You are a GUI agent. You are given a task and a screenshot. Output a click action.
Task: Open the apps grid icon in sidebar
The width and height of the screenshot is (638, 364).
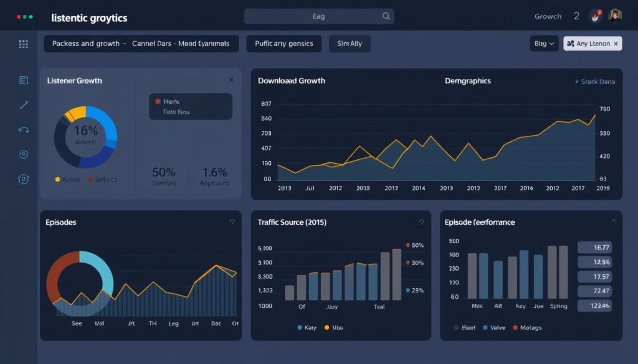(x=24, y=44)
